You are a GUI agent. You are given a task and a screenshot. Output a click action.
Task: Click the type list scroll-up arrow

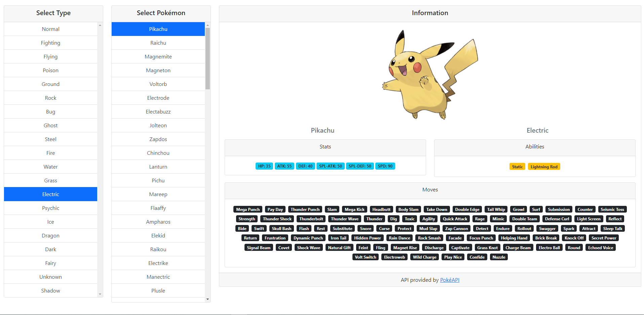pyautogui.click(x=100, y=25)
